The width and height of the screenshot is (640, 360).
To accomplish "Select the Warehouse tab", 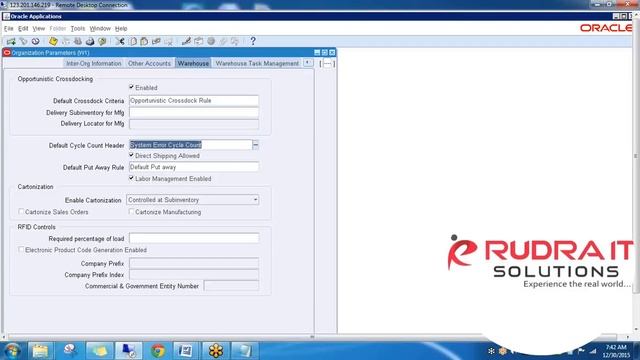I will [x=193, y=63].
